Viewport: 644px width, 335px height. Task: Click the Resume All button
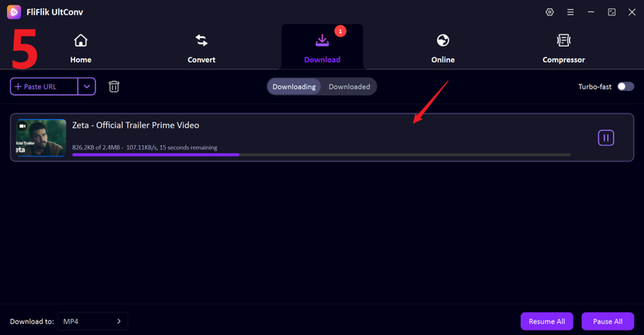click(x=547, y=321)
